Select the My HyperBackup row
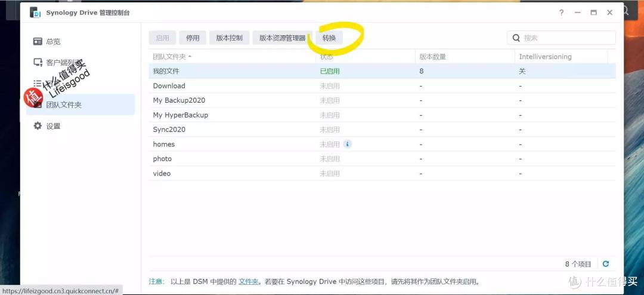Image resolution: width=644 pixels, height=295 pixels. tap(382, 115)
